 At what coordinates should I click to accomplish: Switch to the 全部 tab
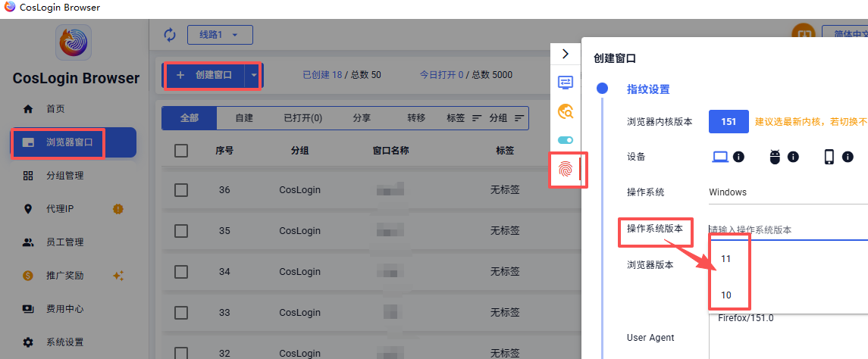pyautogui.click(x=190, y=118)
